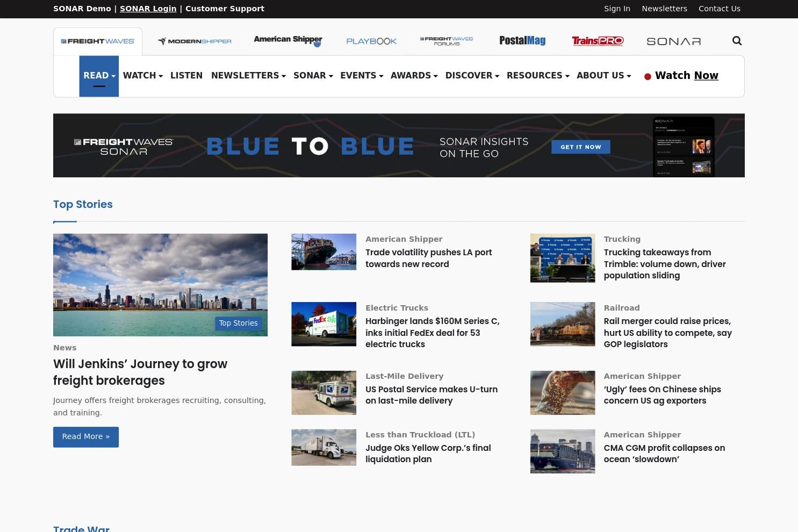Image resolution: width=798 pixels, height=532 pixels.
Task: Click American Shipper category above 'Ugly' fees story
Action: point(642,377)
